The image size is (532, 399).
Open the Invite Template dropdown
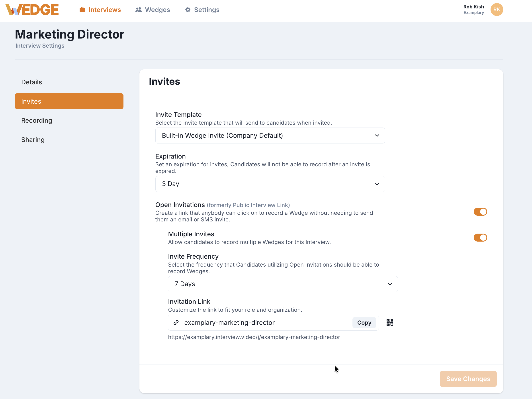pos(270,136)
